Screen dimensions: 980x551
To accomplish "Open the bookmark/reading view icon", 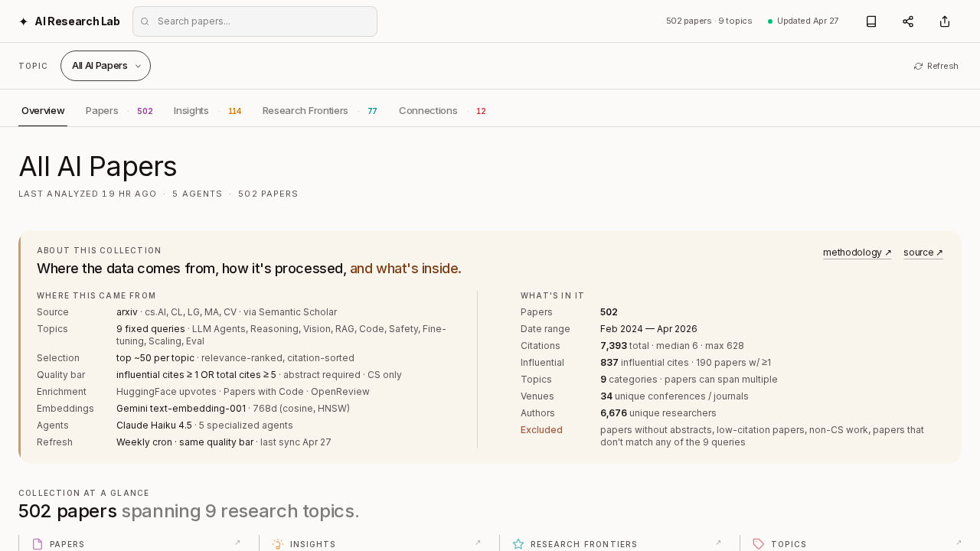I will (x=871, y=21).
